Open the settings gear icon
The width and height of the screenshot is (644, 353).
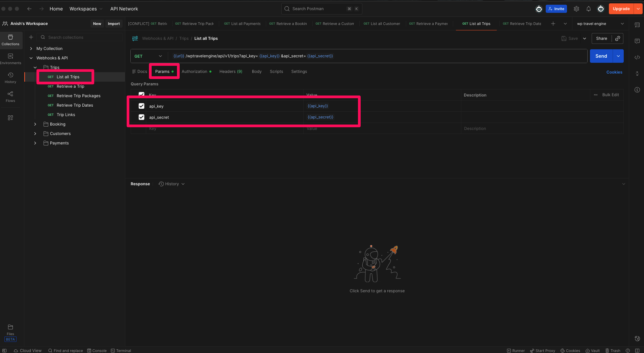click(576, 9)
